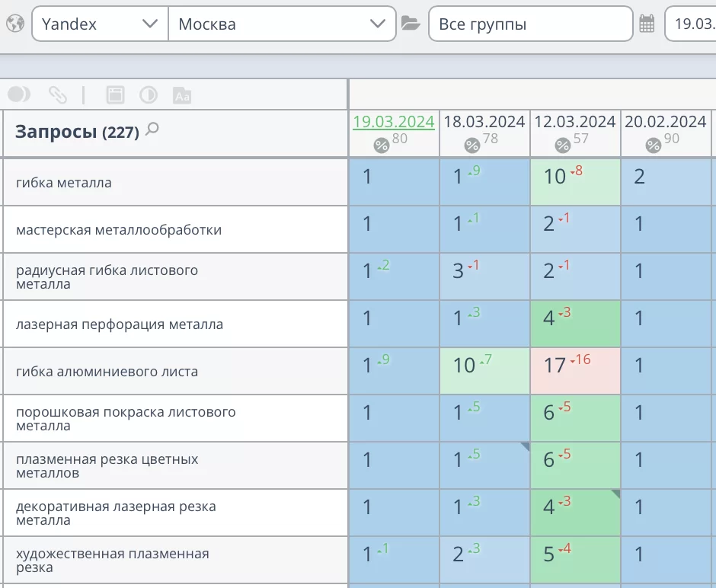Screen dimensions: 716x588
Task: Select the 20.02.2024 date column header
Action: click(x=666, y=122)
